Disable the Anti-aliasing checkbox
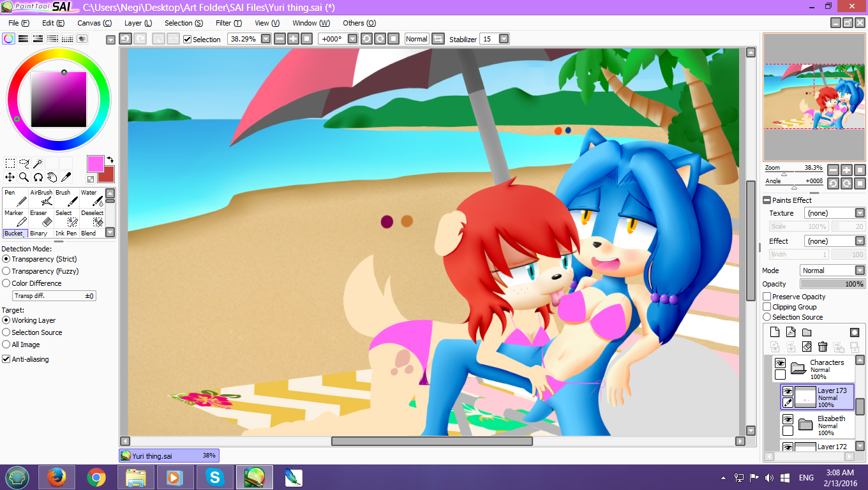The height and width of the screenshot is (490, 868). coord(6,359)
